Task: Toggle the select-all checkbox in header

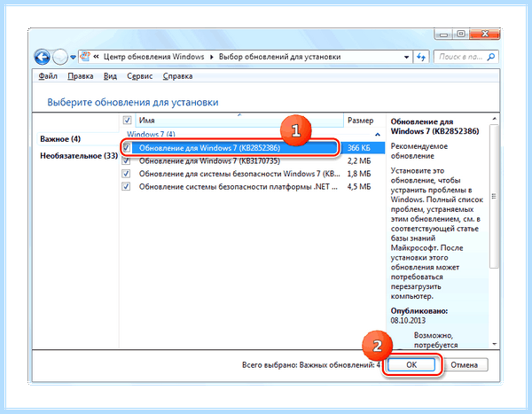Action: [x=127, y=121]
